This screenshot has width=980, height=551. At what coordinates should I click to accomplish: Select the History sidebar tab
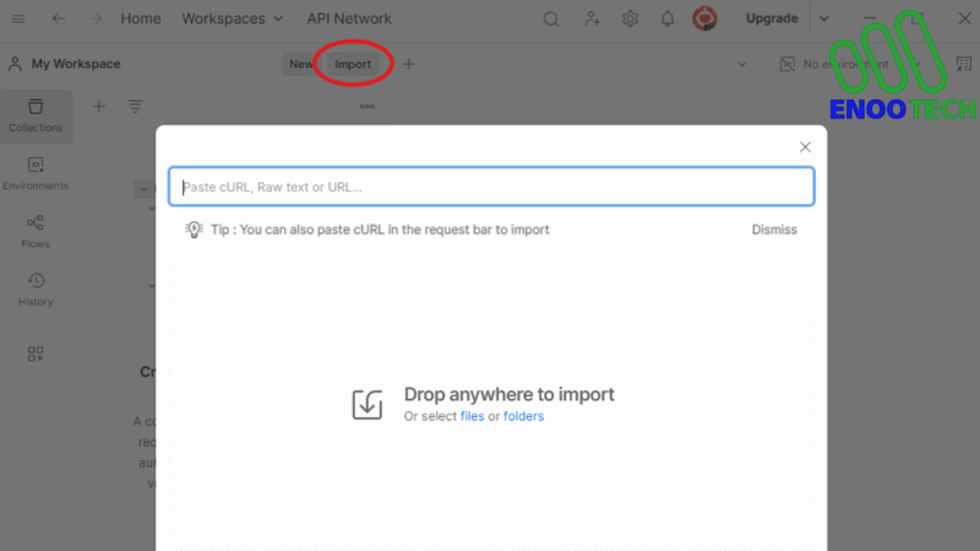36,290
